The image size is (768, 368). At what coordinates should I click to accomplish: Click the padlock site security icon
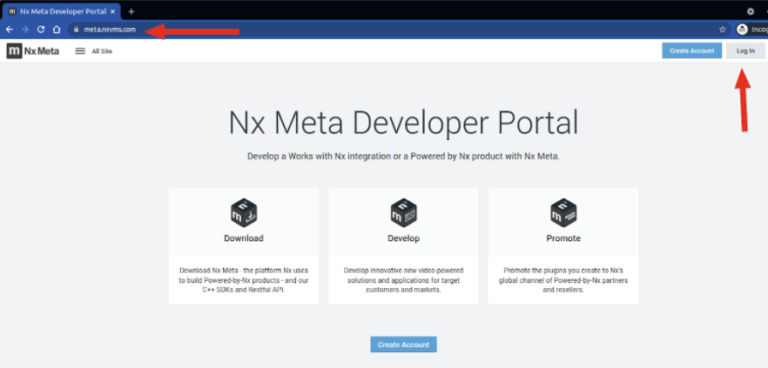(x=76, y=30)
